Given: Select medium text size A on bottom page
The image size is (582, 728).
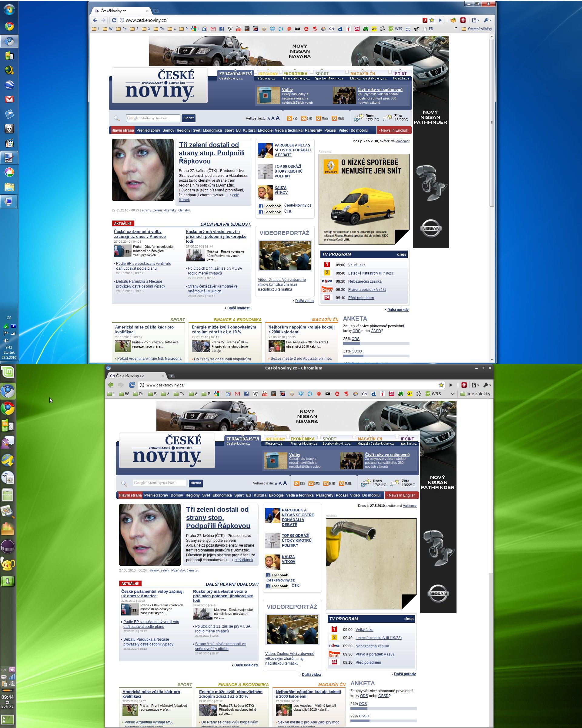Looking at the screenshot, I should pos(280,484).
